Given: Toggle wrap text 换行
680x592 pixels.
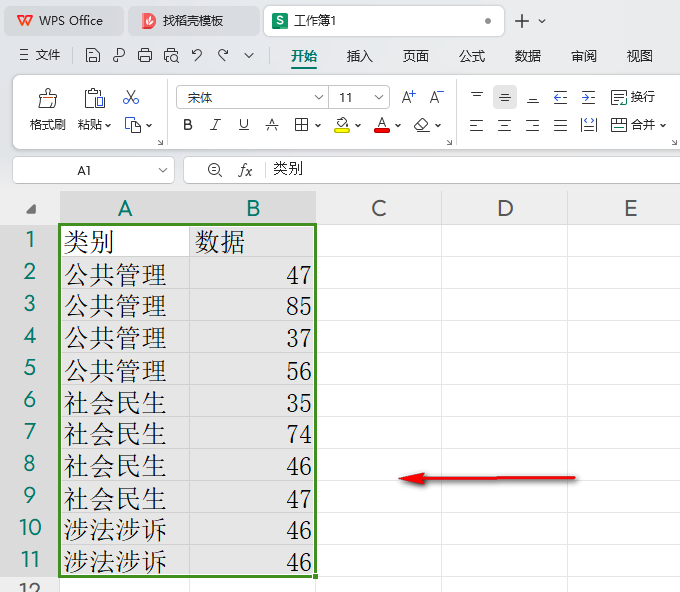Looking at the screenshot, I should tap(633, 97).
